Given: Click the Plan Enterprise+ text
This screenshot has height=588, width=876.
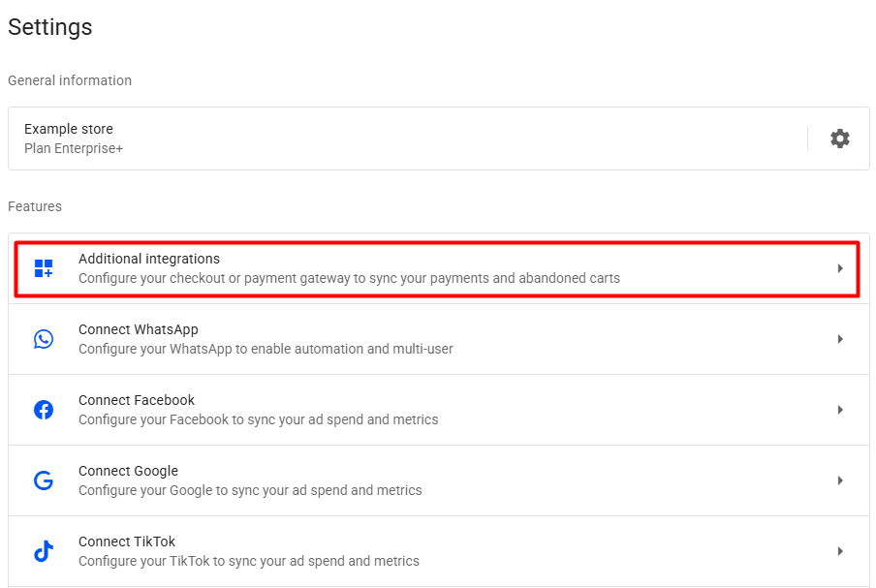Looking at the screenshot, I should pyautogui.click(x=74, y=149).
